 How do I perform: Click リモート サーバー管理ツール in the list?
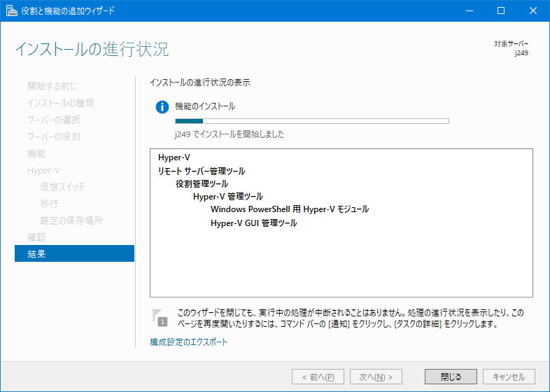(202, 171)
